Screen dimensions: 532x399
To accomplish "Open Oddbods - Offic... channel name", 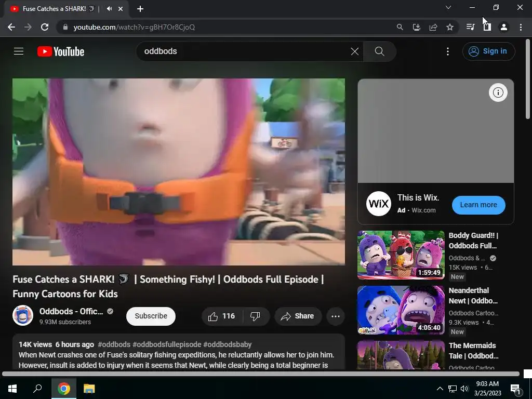I will [71, 311].
